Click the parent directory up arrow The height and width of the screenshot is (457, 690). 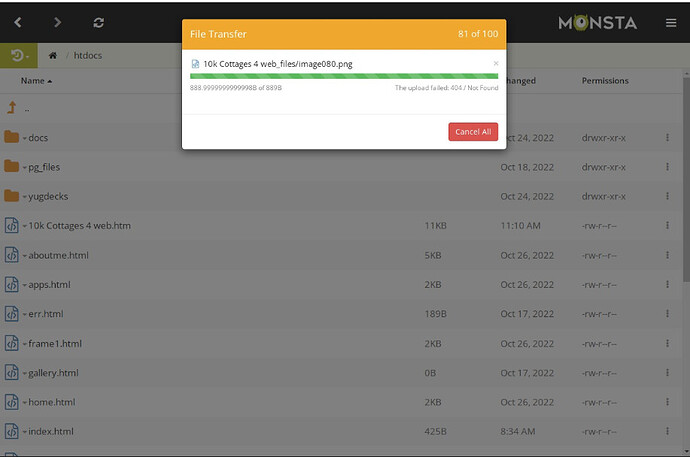pyautogui.click(x=12, y=107)
